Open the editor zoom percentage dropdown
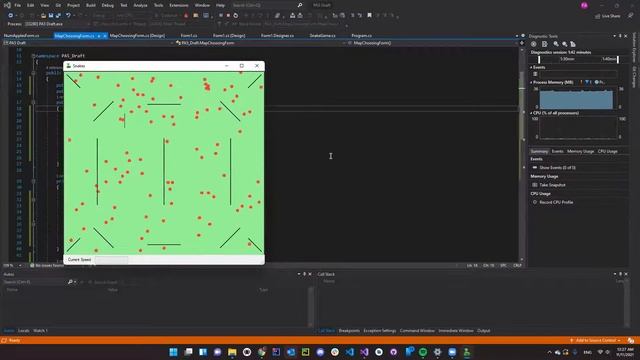This screenshot has width=640, height=360. pyautogui.click(x=20, y=265)
